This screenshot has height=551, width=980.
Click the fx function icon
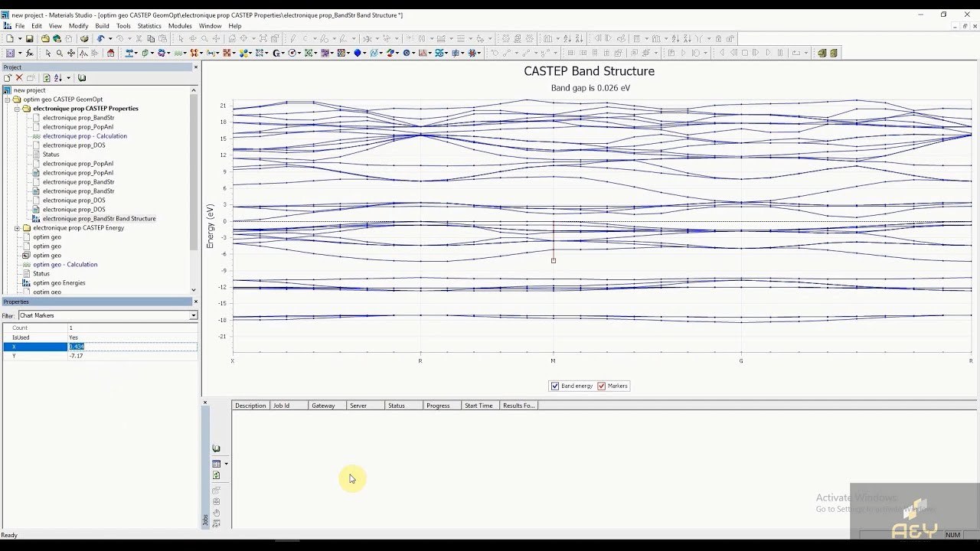30,53
